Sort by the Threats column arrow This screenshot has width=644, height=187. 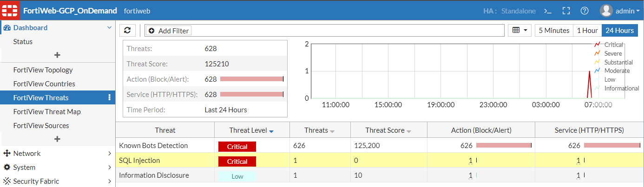pos(333,132)
